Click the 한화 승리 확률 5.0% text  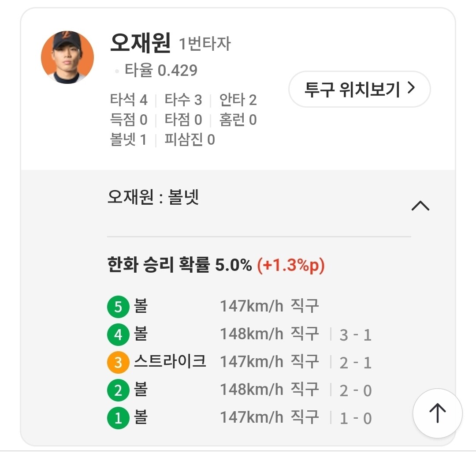[x=179, y=265]
